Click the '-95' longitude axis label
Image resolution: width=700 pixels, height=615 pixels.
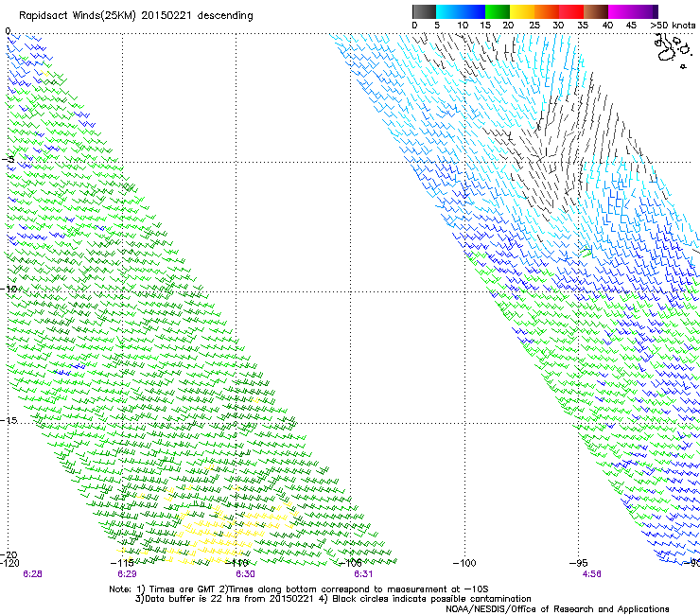pyautogui.click(x=579, y=563)
